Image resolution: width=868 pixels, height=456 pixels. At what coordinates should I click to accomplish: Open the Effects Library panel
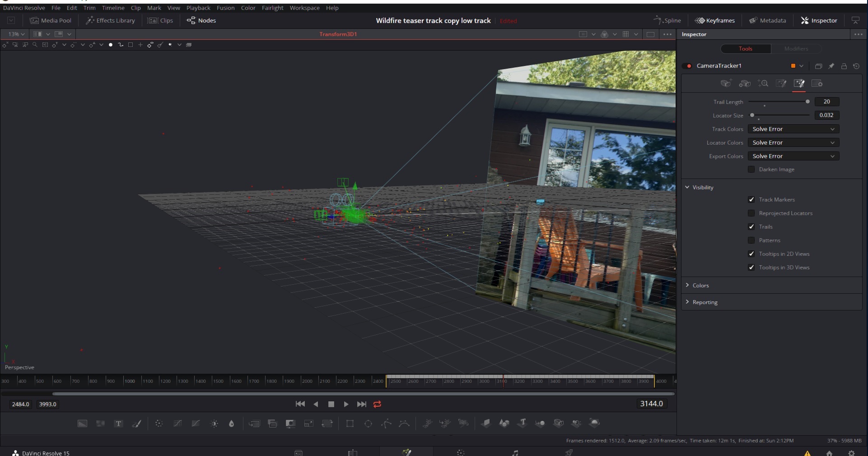coord(111,20)
